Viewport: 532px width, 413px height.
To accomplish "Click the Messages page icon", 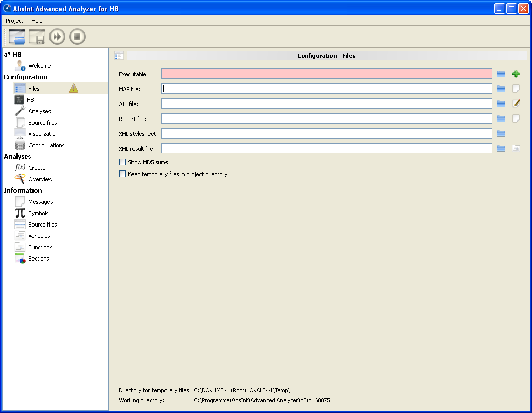I will 20,201.
